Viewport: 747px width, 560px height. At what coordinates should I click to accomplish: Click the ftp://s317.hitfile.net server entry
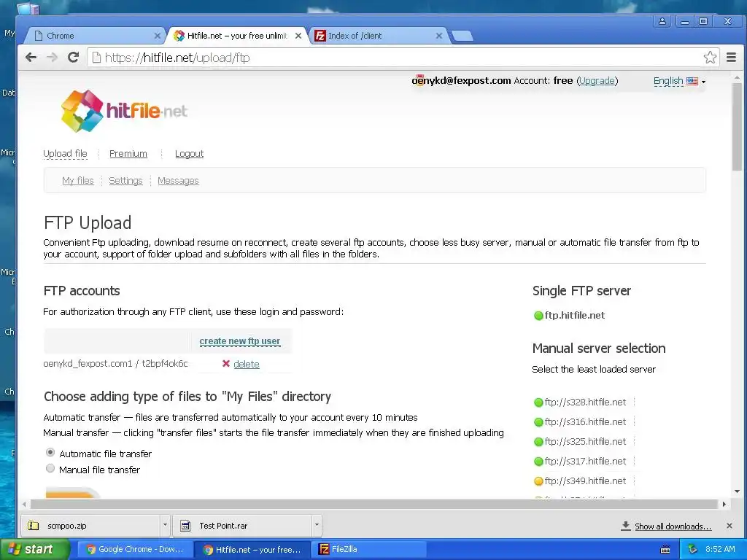coord(585,461)
